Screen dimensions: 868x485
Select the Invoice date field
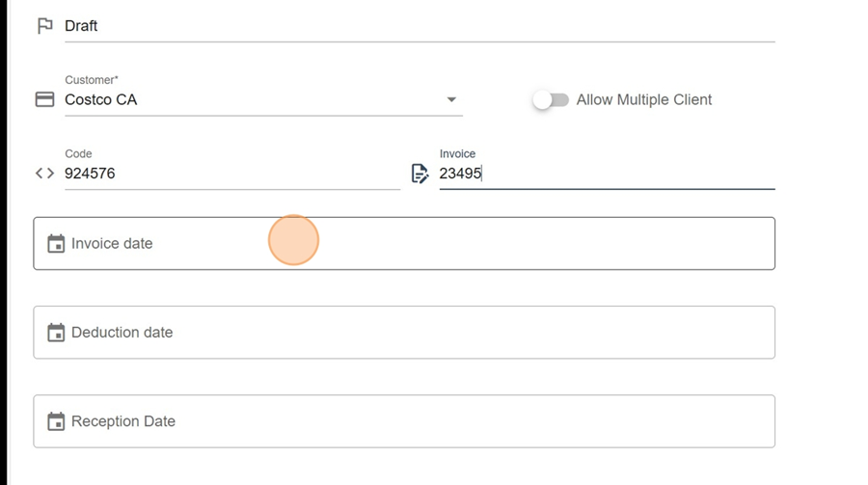tap(404, 244)
